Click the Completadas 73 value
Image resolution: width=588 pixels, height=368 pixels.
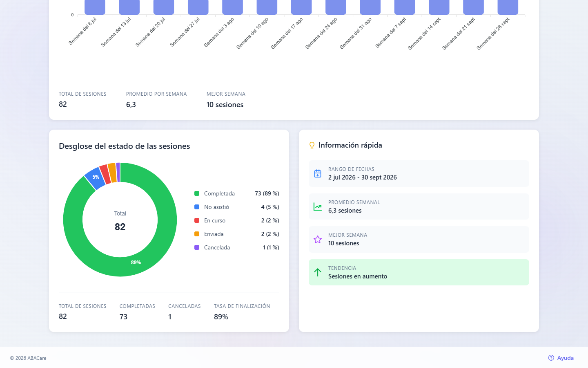tap(123, 317)
